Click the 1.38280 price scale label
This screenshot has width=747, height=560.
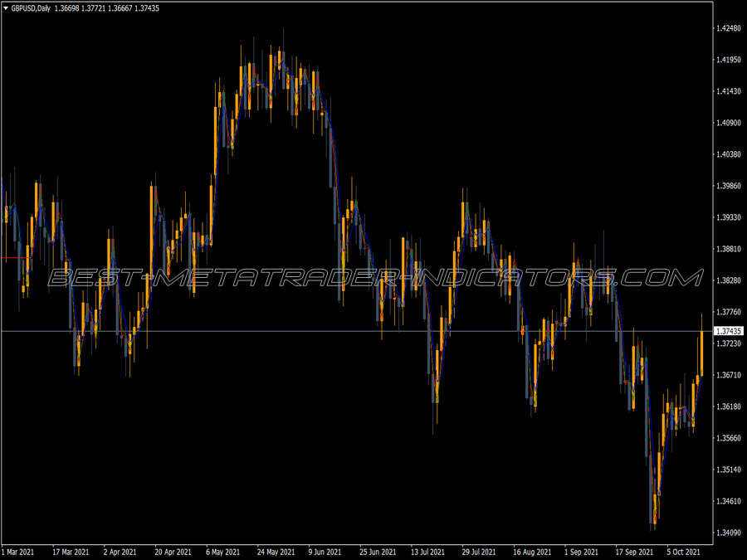(x=729, y=280)
